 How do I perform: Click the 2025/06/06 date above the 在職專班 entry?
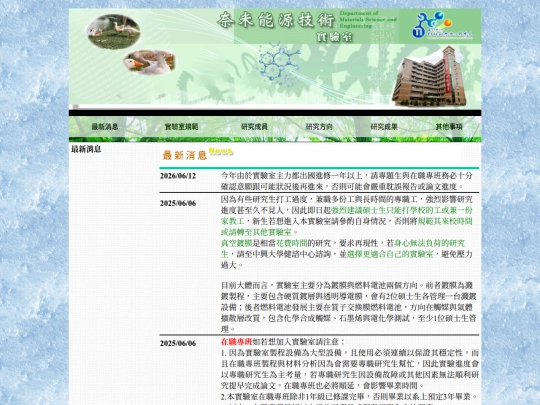[178, 203]
